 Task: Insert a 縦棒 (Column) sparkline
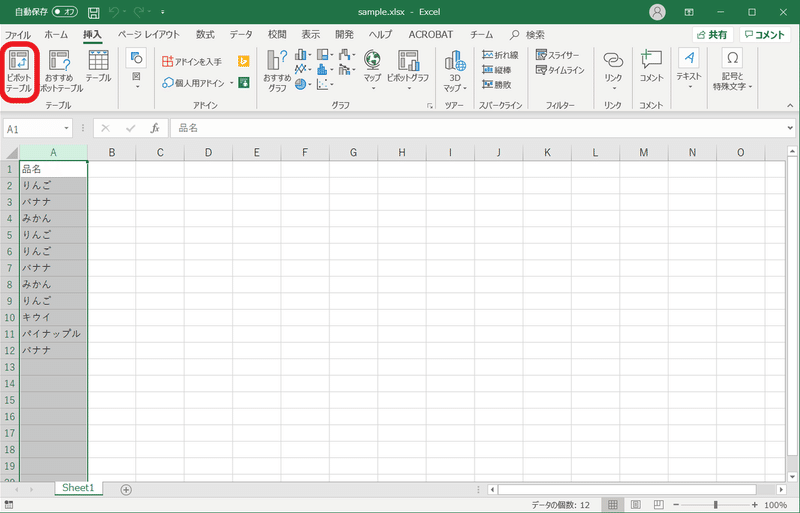click(496, 69)
